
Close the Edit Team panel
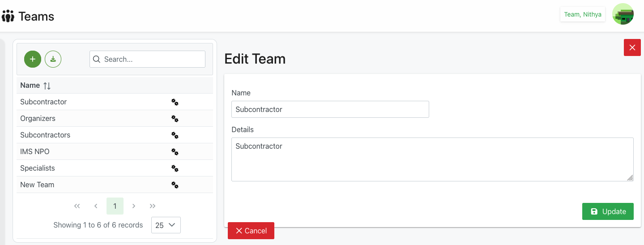tap(632, 47)
